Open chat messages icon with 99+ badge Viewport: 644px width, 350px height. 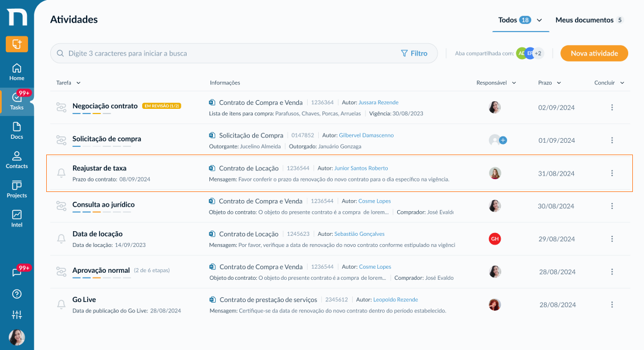coord(17,273)
